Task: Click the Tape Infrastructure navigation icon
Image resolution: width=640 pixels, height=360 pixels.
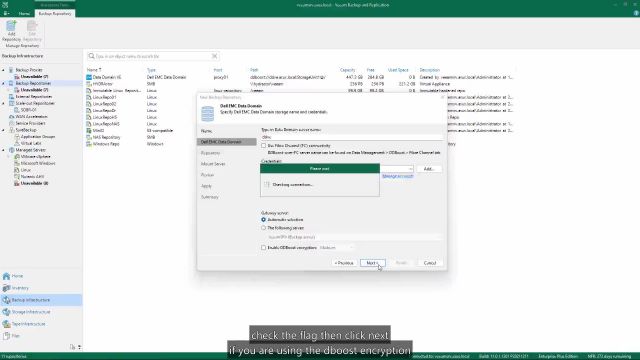Action: (6, 324)
